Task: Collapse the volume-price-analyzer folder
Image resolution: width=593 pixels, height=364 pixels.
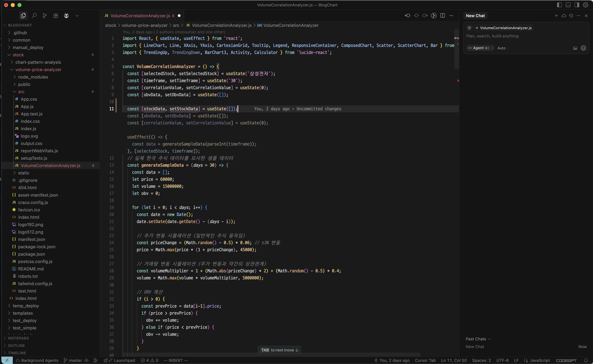Action: (38, 70)
